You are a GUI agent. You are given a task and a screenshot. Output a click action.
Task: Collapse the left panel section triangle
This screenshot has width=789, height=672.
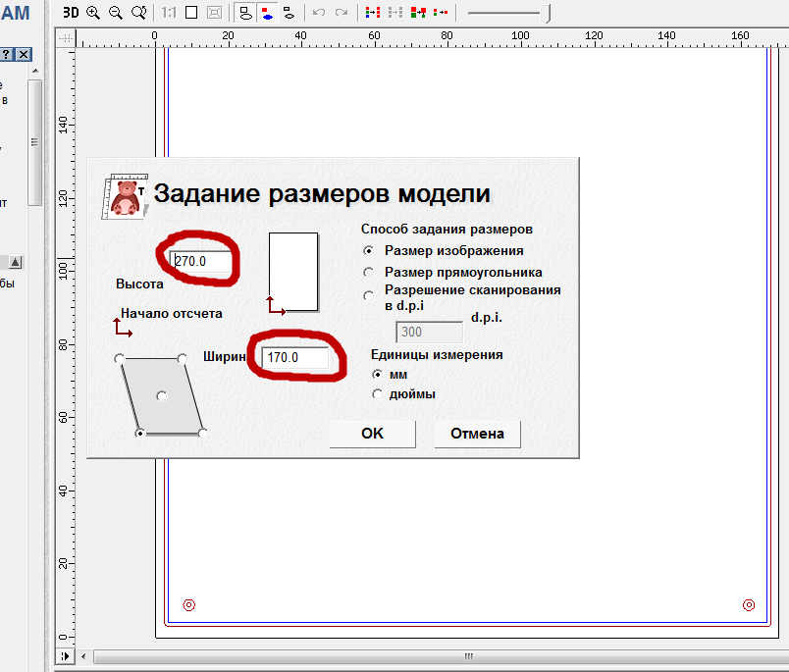tap(16, 262)
